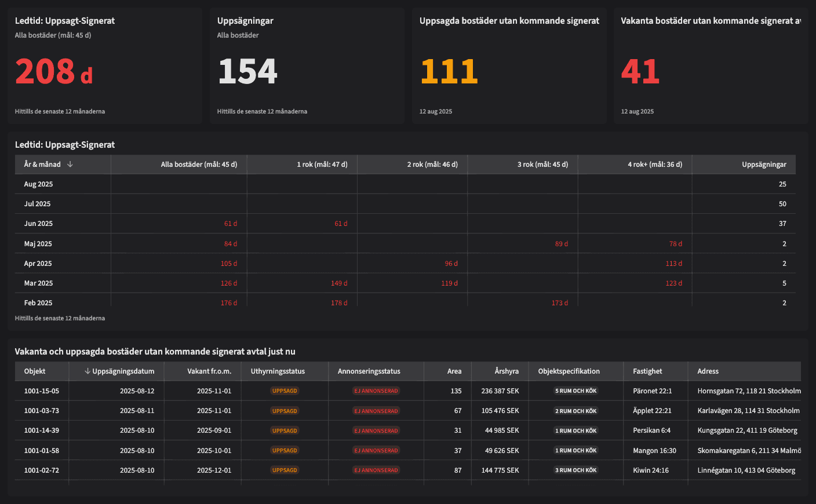816x504 pixels.
Task: Click the "176 d" cell for Feb 2025
Action: click(230, 302)
